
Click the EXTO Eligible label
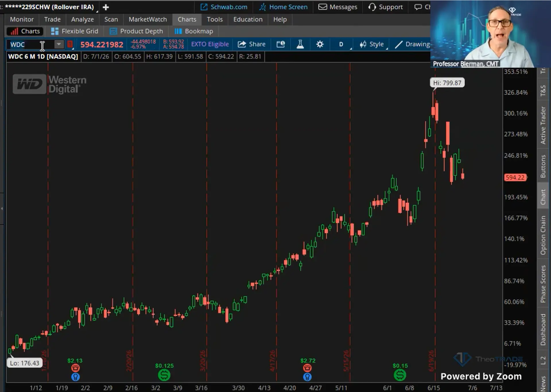point(210,44)
